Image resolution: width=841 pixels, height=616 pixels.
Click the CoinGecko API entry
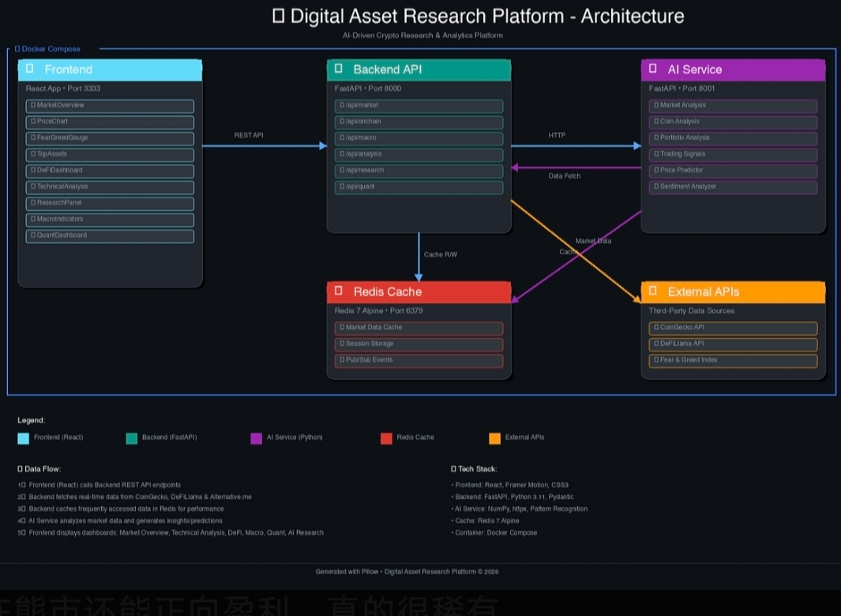coord(733,328)
